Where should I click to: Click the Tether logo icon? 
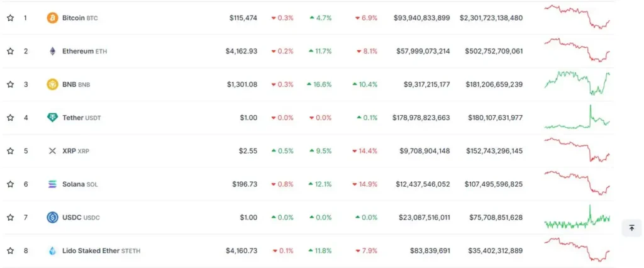coord(52,118)
